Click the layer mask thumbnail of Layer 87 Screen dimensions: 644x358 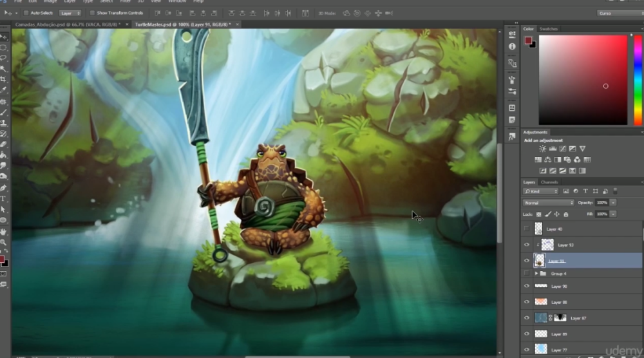pyautogui.click(x=560, y=318)
